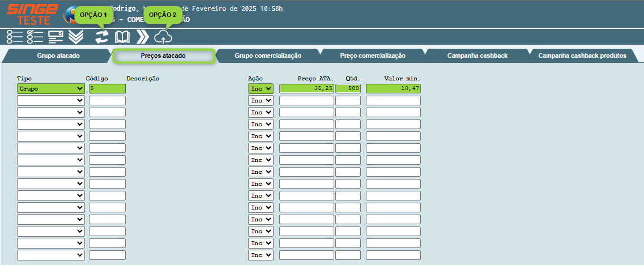The image size is (644, 265).
Task: Click the Código field containing 9
Action: click(x=107, y=89)
